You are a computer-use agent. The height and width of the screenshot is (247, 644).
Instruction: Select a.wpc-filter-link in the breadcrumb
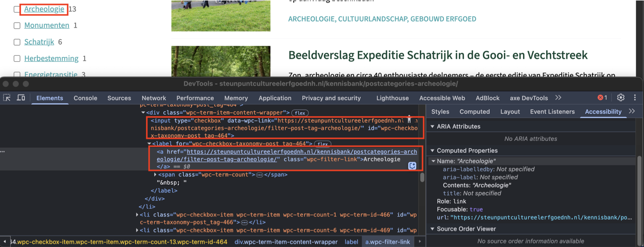[387, 242]
